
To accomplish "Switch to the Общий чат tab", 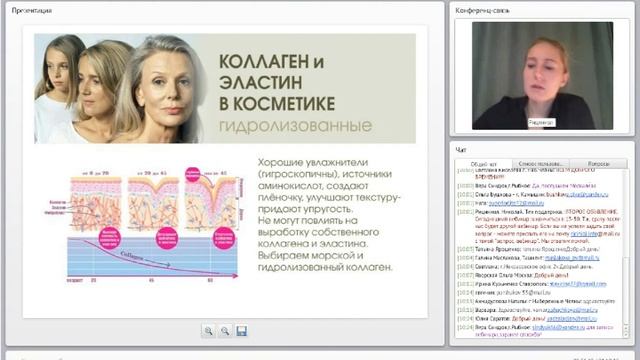I will (483, 164).
